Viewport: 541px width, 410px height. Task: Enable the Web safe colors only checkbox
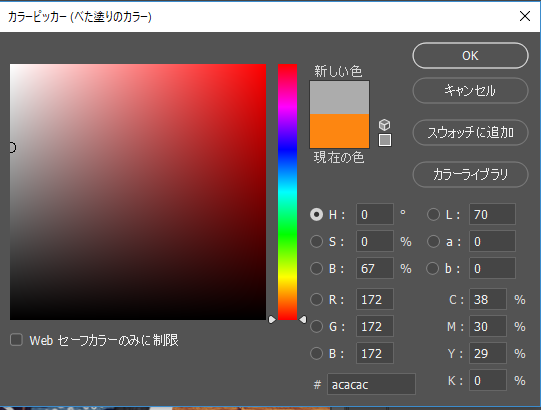coord(17,340)
